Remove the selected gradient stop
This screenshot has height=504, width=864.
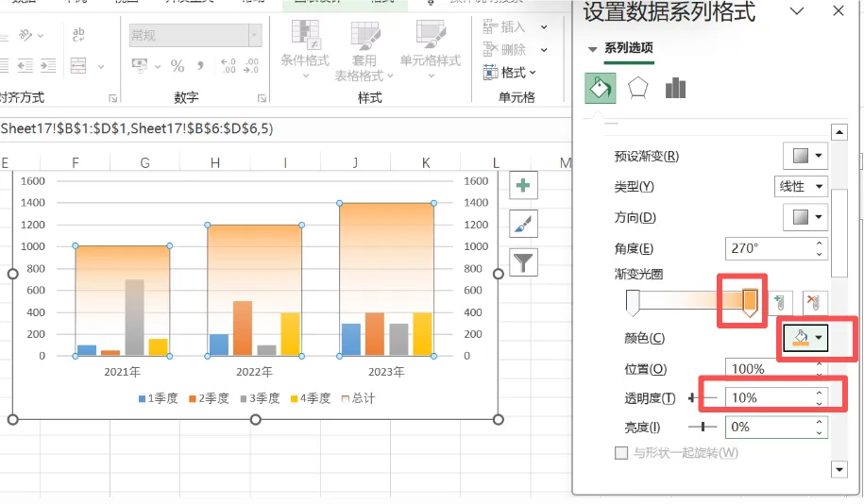pos(813,302)
